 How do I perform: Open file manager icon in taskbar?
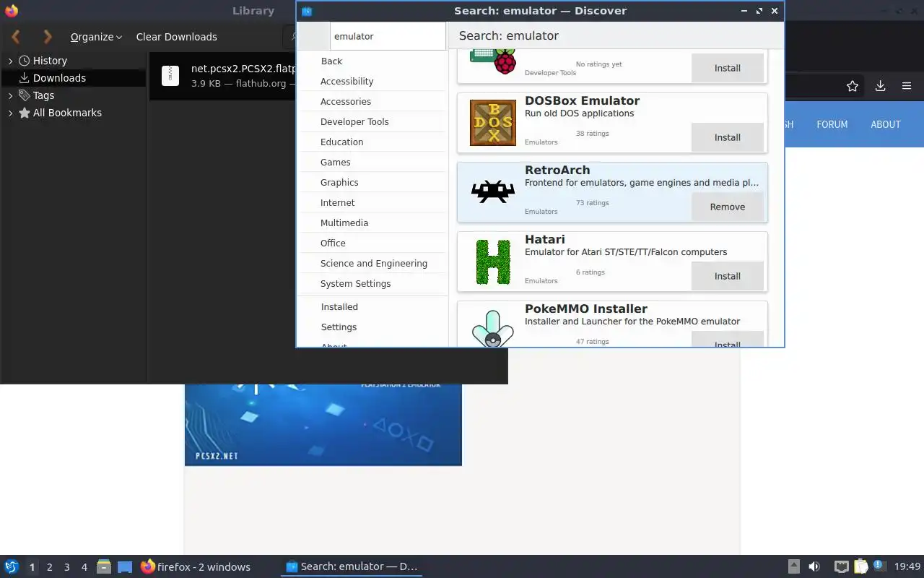(103, 567)
